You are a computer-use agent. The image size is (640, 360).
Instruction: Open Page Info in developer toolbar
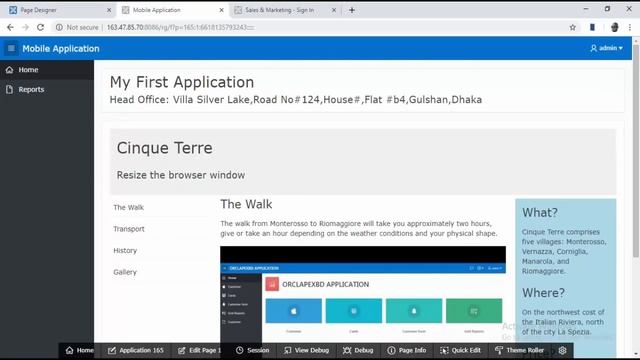(407, 350)
